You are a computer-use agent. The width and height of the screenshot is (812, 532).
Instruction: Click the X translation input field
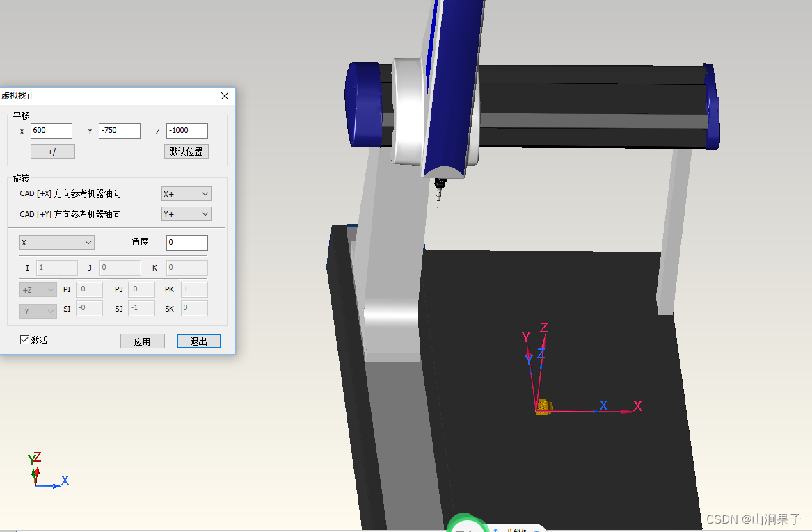coord(51,131)
